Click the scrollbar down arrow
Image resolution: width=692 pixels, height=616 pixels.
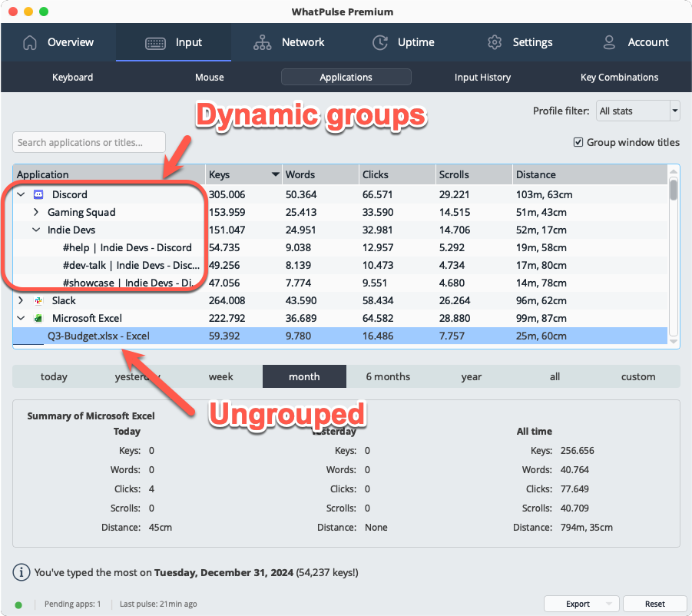pyautogui.click(x=673, y=341)
